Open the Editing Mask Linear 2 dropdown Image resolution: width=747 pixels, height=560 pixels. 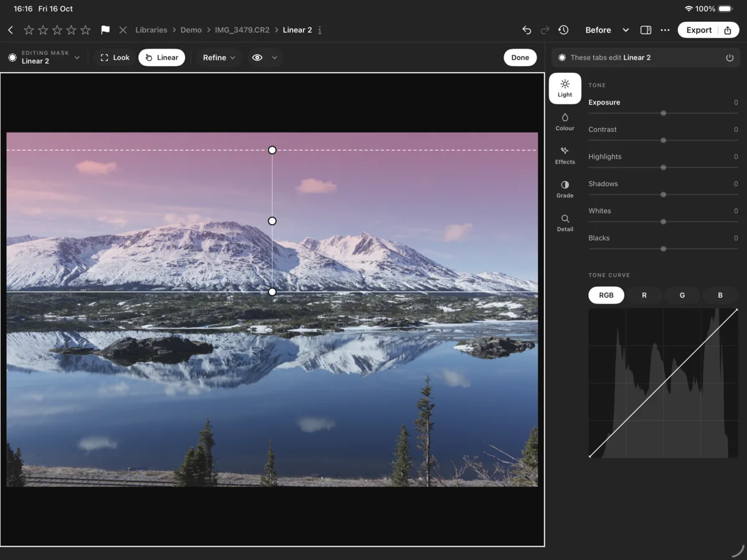tap(44, 57)
